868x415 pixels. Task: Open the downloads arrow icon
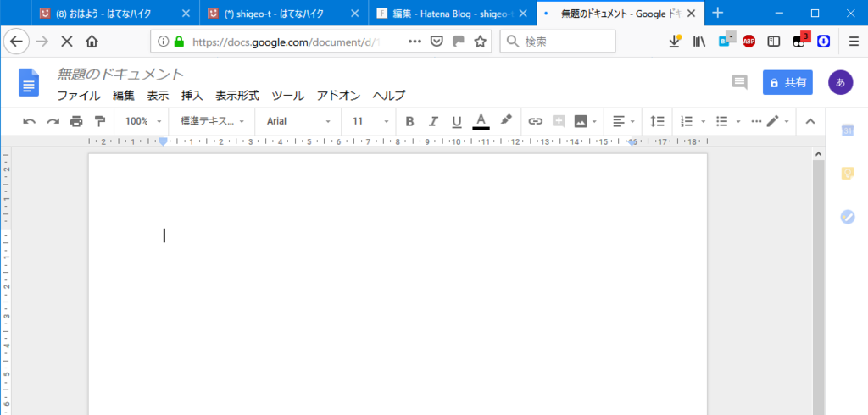pos(675,41)
